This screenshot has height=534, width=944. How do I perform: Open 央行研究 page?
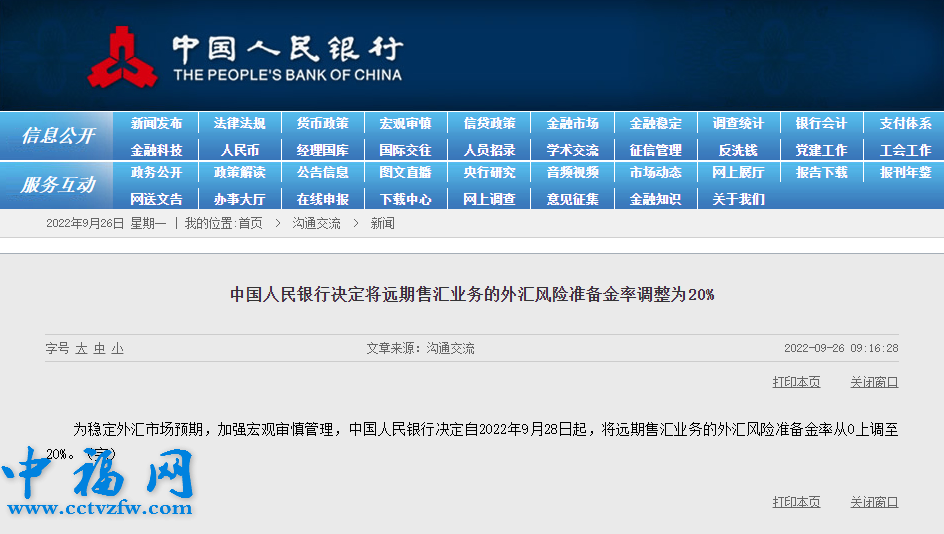click(489, 172)
